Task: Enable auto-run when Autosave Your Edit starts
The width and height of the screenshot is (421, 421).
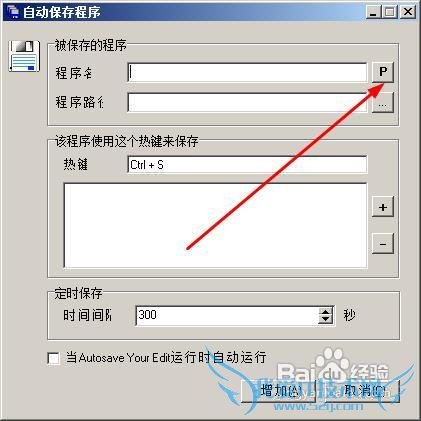Action: (53, 358)
